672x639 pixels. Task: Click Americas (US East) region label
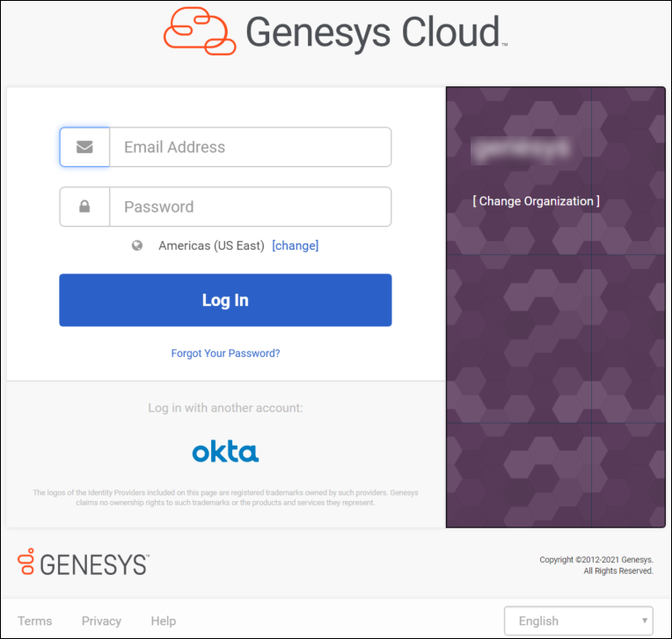[x=211, y=245]
